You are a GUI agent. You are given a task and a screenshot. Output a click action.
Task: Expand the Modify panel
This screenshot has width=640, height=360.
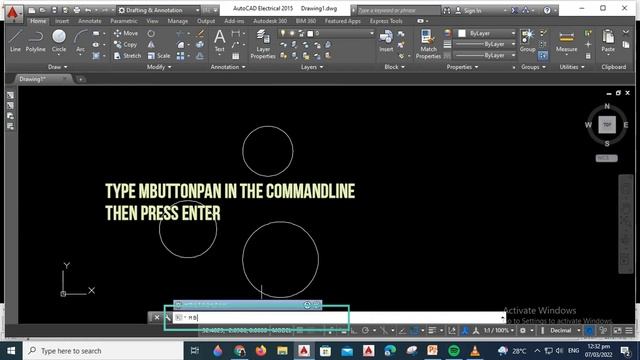(159, 67)
